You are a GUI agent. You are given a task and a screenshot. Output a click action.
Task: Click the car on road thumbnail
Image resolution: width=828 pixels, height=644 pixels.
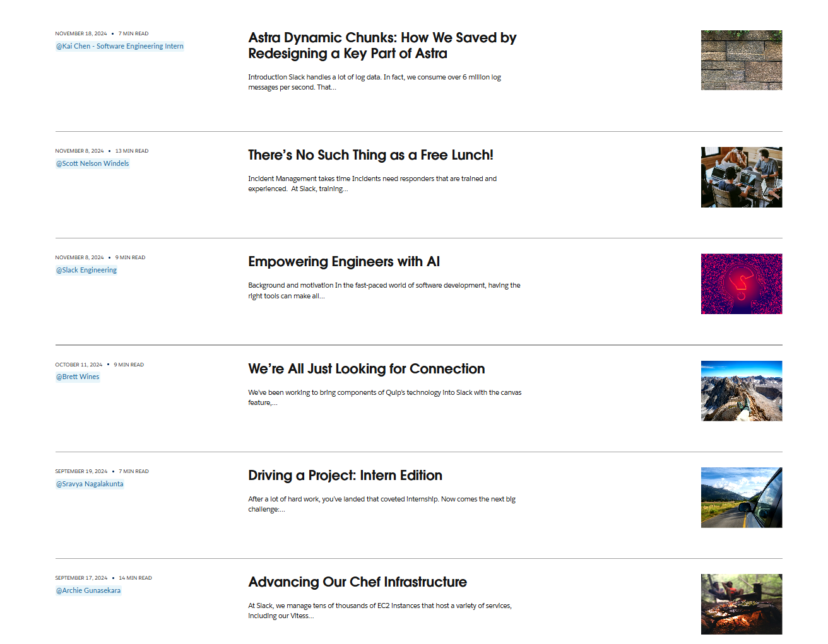pos(741,498)
